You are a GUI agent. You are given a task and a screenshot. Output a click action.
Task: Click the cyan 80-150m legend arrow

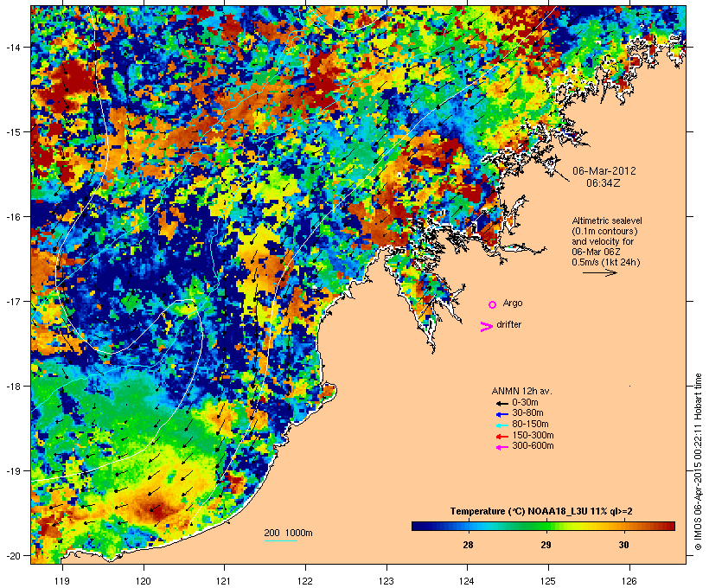tap(501, 425)
